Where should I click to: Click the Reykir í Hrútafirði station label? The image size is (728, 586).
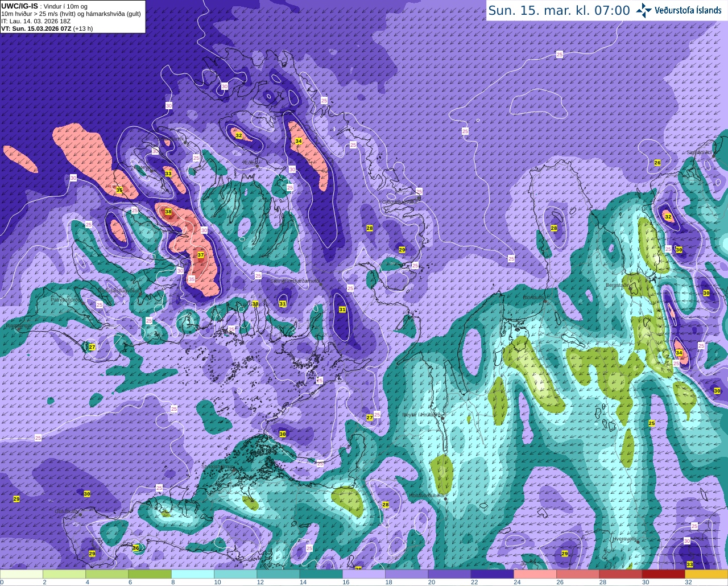tap(421, 415)
